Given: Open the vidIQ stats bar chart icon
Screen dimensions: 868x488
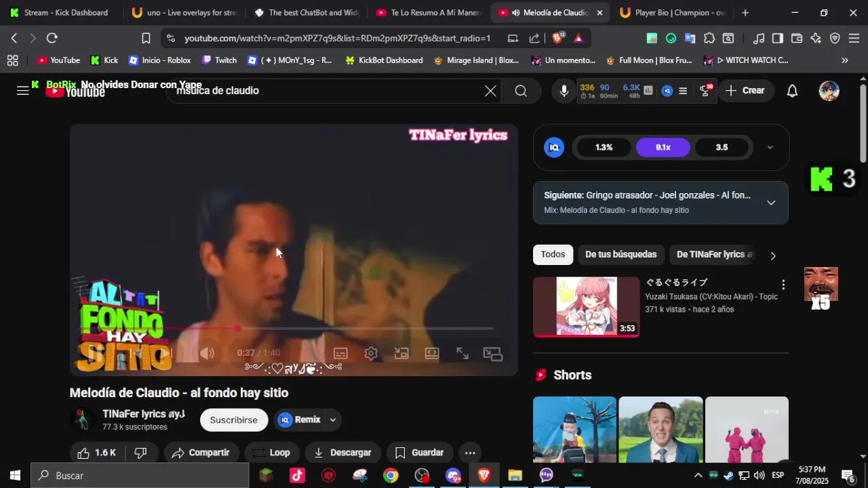Looking at the screenshot, I should (x=648, y=90).
